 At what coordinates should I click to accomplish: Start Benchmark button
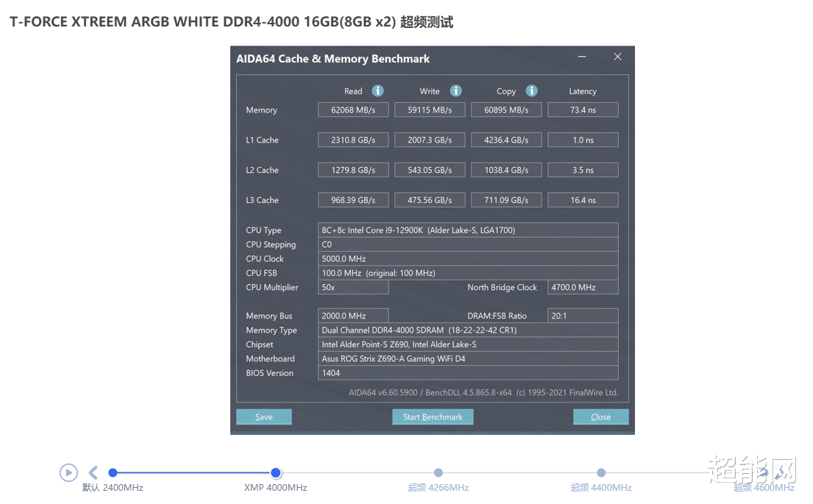[433, 417]
